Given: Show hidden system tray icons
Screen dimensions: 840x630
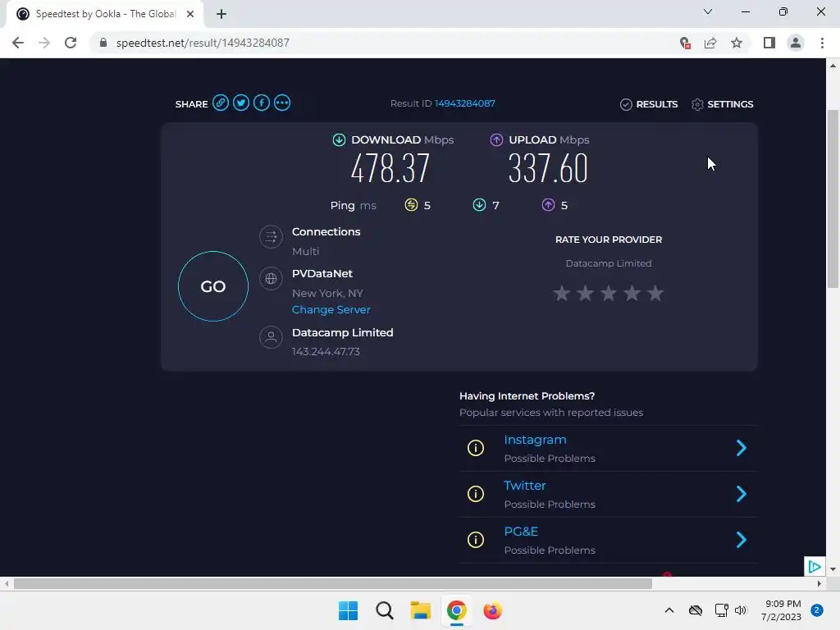Looking at the screenshot, I should tap(669, 610).
